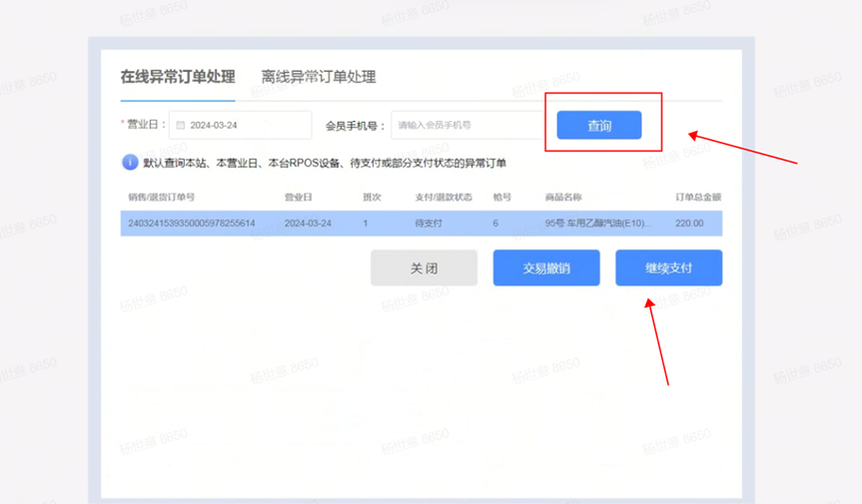Click the 营业日 column header in the table
This screenshot has width=862, height=504.
tap(298, 198)
